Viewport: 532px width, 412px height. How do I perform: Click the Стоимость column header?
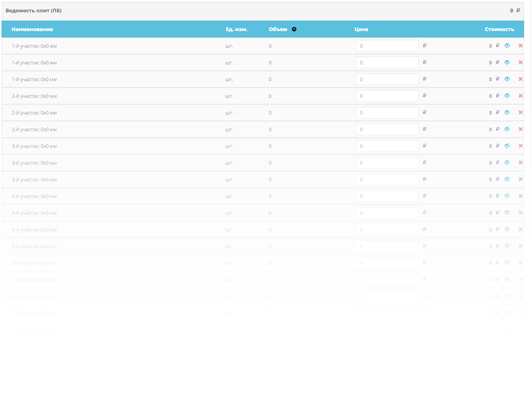tap(499, 29)
